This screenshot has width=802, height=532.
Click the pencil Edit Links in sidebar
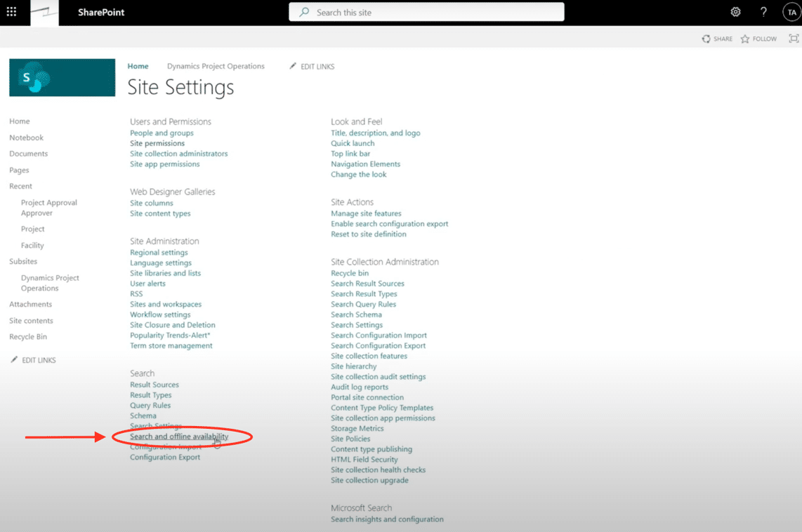[x=14, y=360]
